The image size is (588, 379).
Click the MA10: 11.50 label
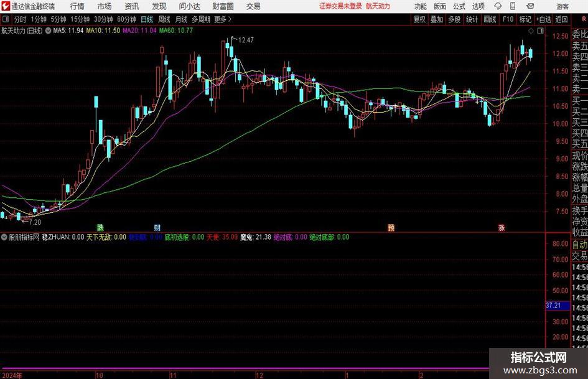(103, 30)
